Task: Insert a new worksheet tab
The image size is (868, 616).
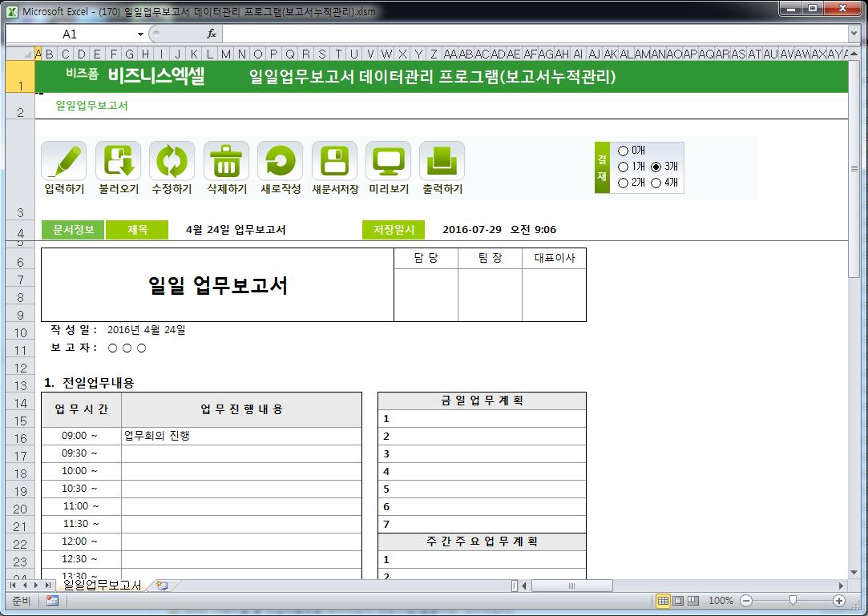Action: (x=162, y=586)
